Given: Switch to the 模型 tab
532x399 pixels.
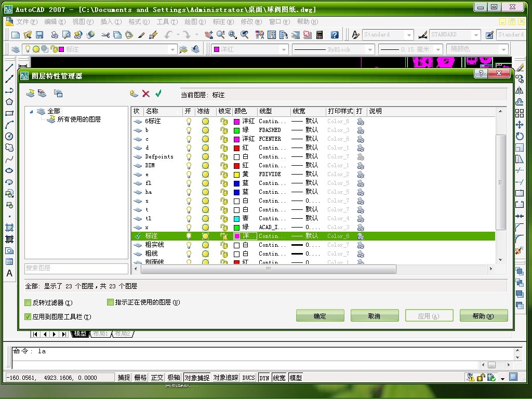Looking at the screenshot, I should 81,334.
